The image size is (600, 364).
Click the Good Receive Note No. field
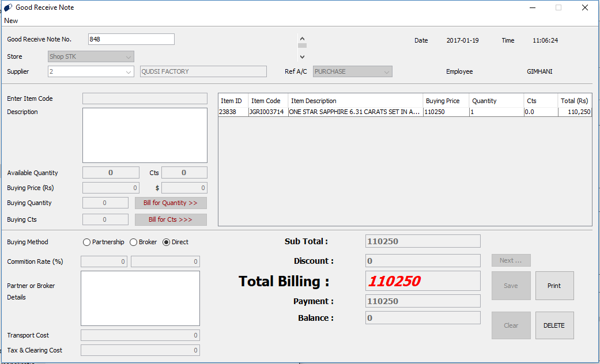pos(131,39)
